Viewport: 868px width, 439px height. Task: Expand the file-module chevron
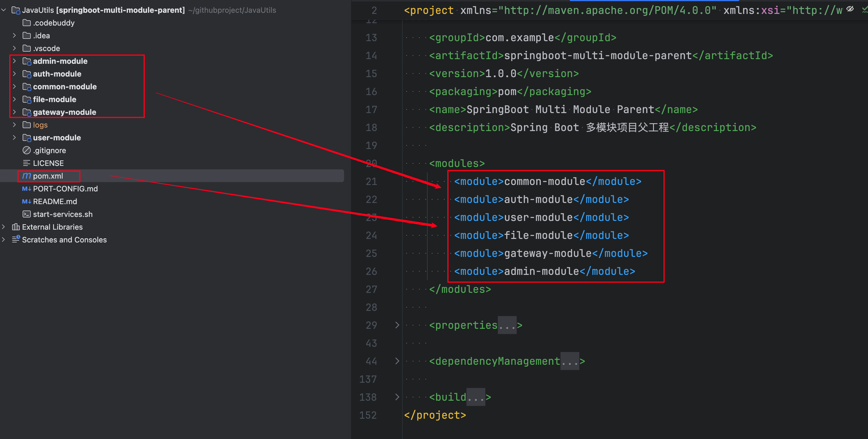(x=14, y=99)
